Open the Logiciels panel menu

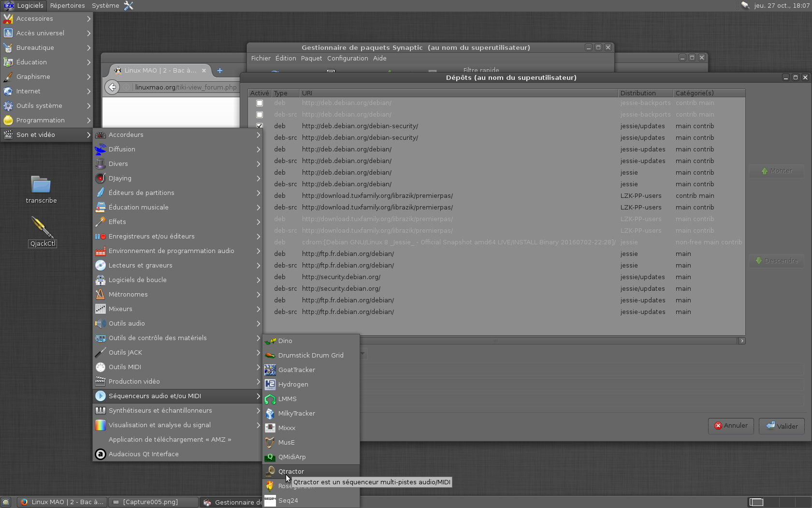point(24,5)
